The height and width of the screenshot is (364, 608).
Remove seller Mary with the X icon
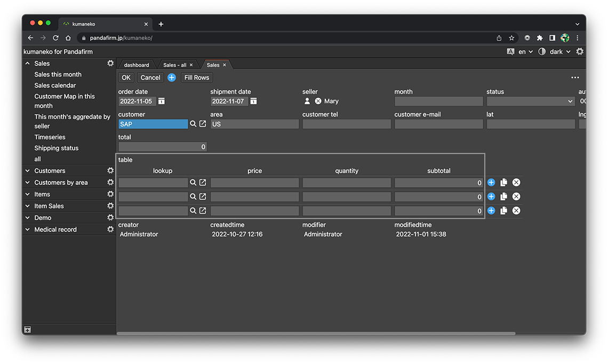[318, 101]
